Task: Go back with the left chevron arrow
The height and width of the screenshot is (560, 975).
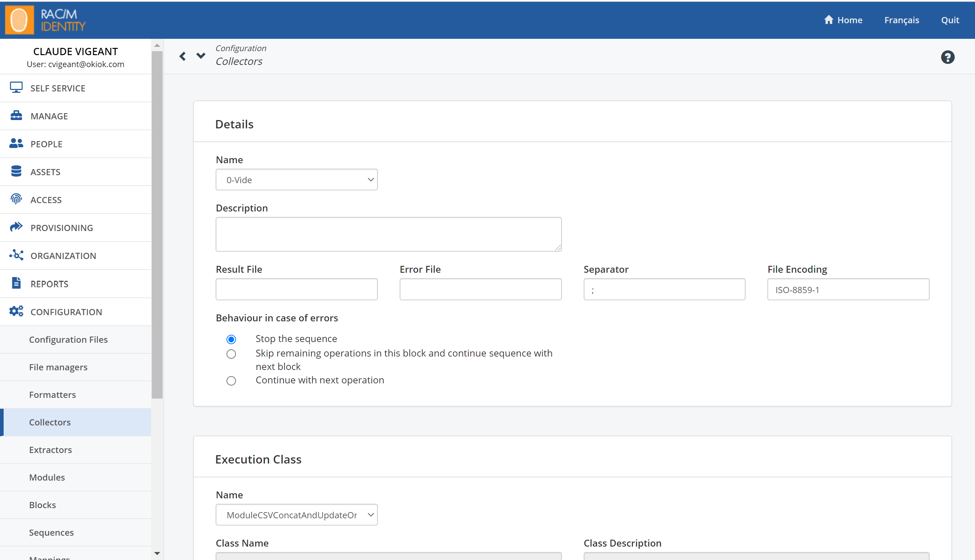Action: coord(183,57)
